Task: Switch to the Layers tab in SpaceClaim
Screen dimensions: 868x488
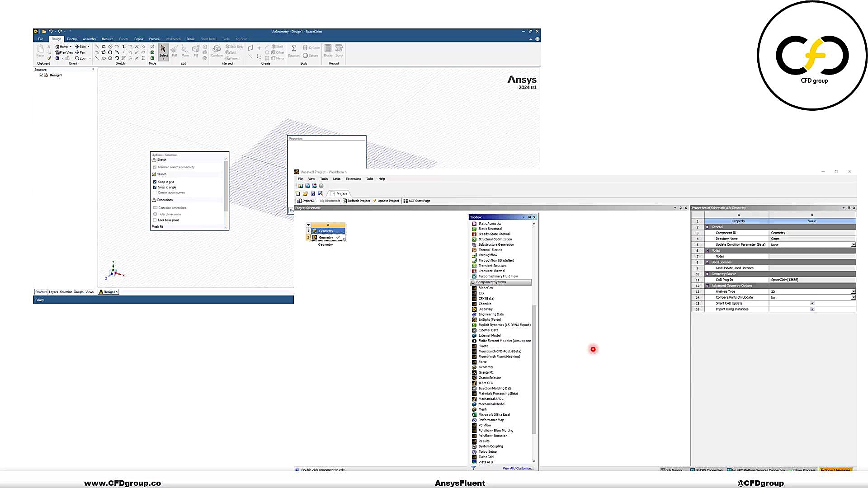Action: tap(53, 292)
